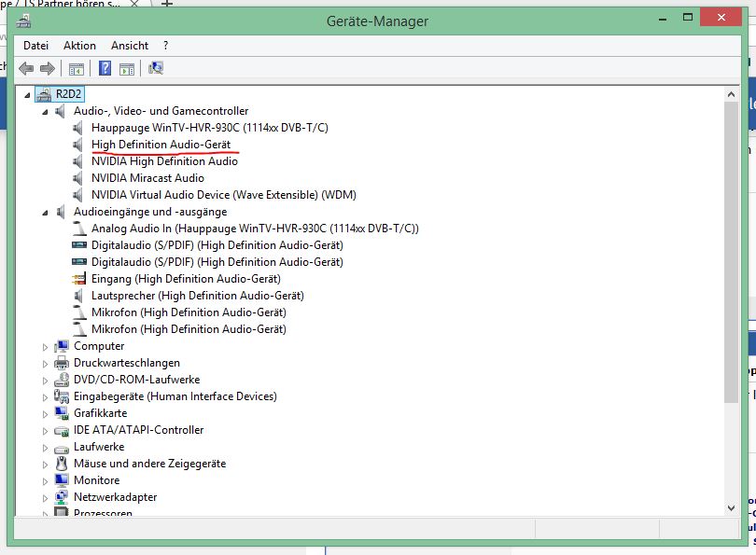756x555 pixels.
Task: Expand the Netzwerkadapter category
Action: point(45,498)
